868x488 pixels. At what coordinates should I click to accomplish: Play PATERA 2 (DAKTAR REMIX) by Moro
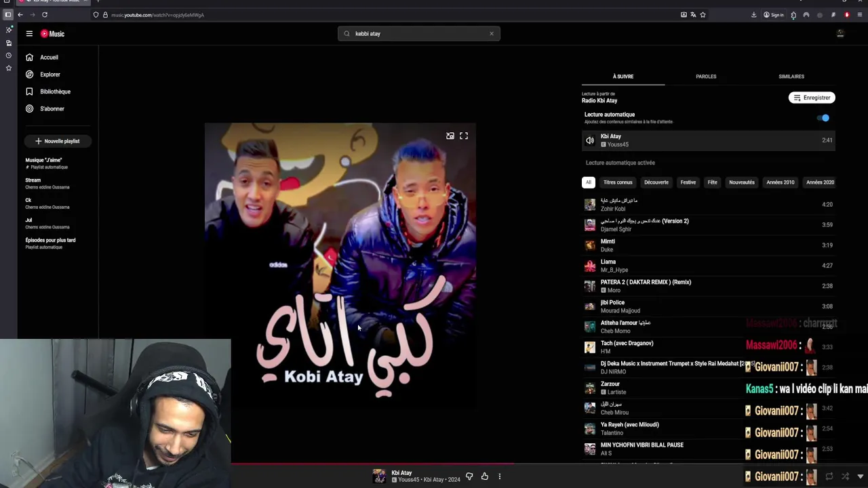(x=709, y=286)
